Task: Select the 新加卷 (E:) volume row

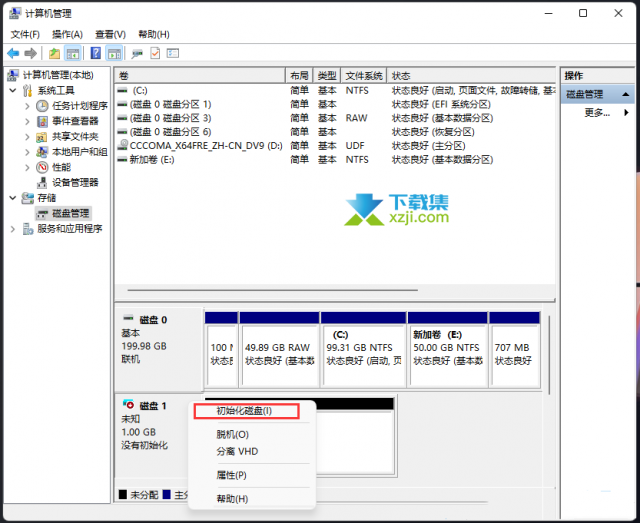Action: 335,160
